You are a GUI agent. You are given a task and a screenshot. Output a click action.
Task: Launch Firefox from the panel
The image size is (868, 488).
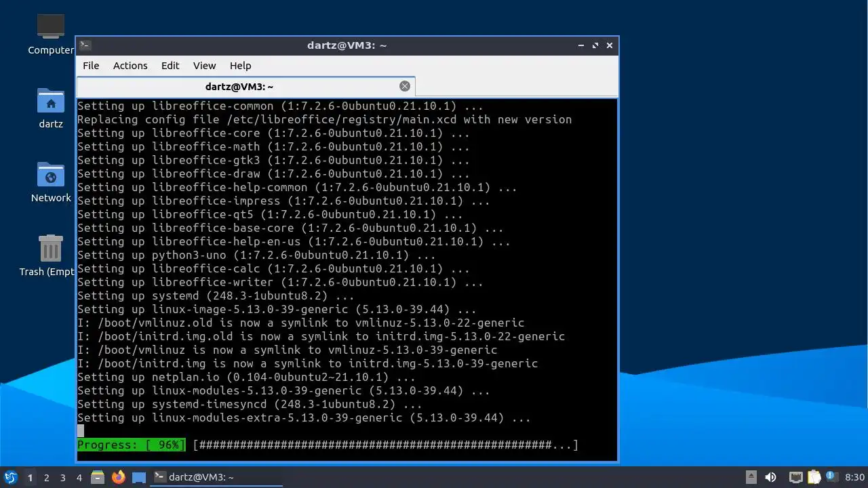click(x=119, y=477)
